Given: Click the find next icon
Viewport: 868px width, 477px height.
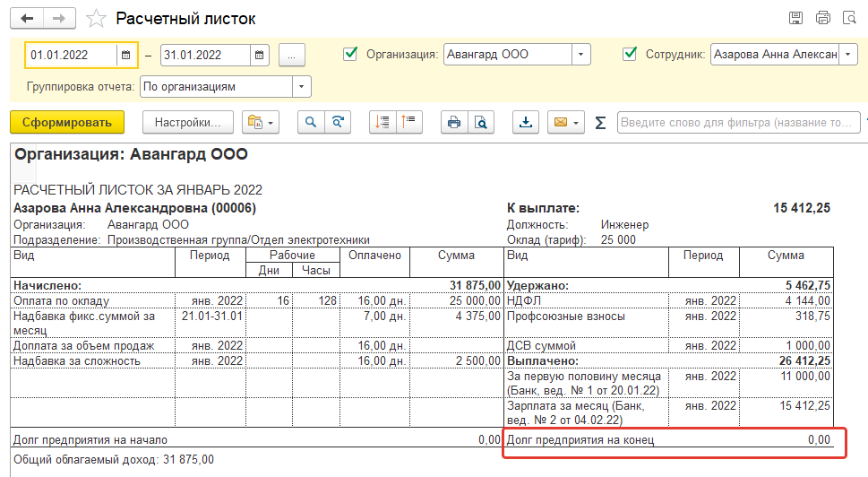Looking at the screenshot, I should (x=338, y=123).
